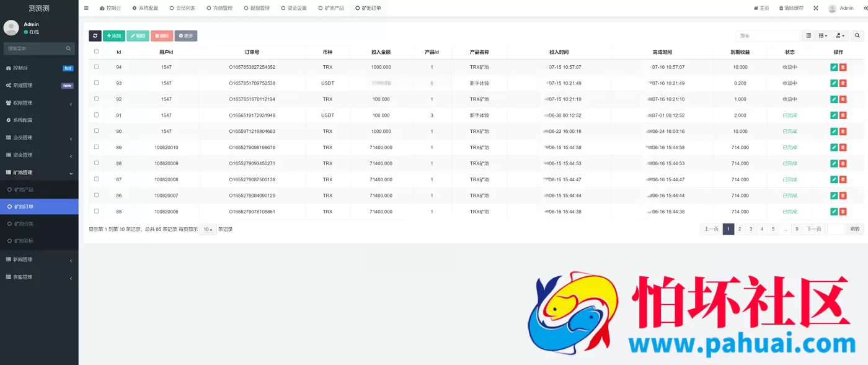
Task: Delete the order with id 87
Action: point(843,179)
